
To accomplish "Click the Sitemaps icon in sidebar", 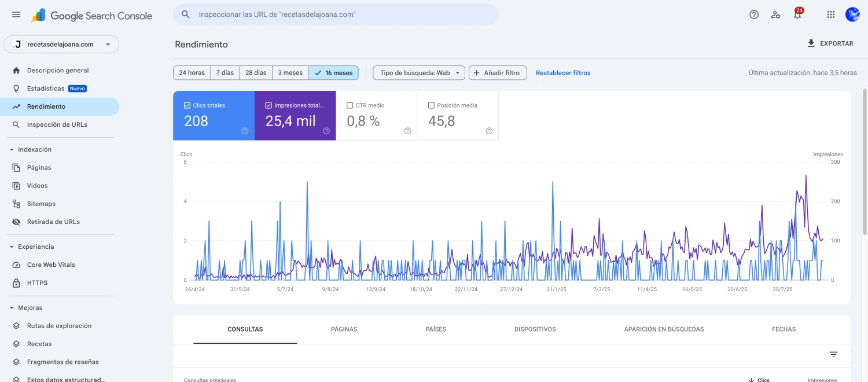I will (x=16, y=204).
